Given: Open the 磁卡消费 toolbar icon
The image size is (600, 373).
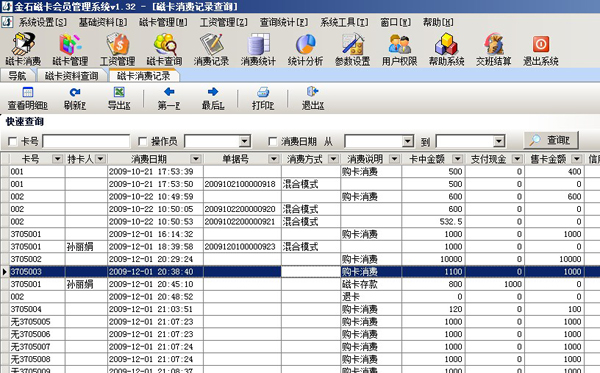Looking at the screenshot, I should 23,44.
